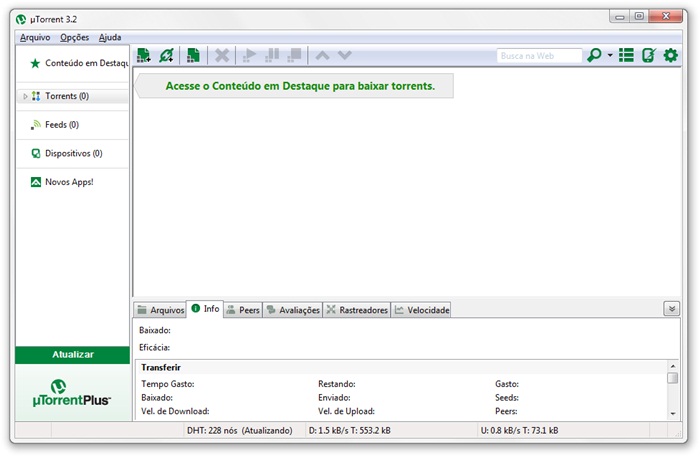Click the upload speed status U: 0.8 kB/s
Screen dimensions: 700x457
tap(519, 430)
